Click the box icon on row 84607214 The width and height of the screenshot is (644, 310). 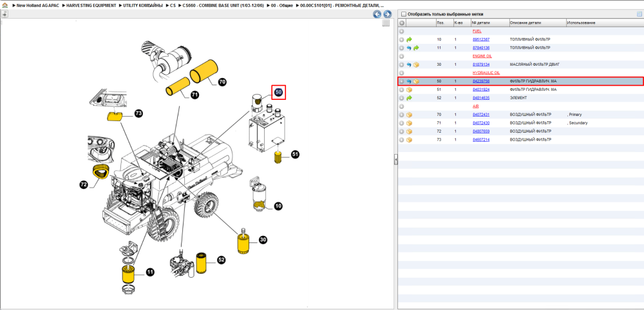pos(409,140)
